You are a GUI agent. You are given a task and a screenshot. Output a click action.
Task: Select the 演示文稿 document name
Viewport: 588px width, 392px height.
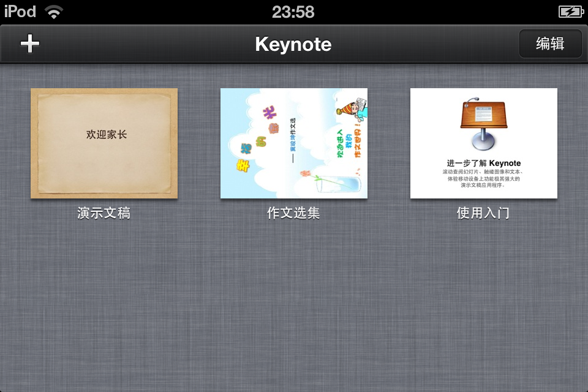[104, 213]
